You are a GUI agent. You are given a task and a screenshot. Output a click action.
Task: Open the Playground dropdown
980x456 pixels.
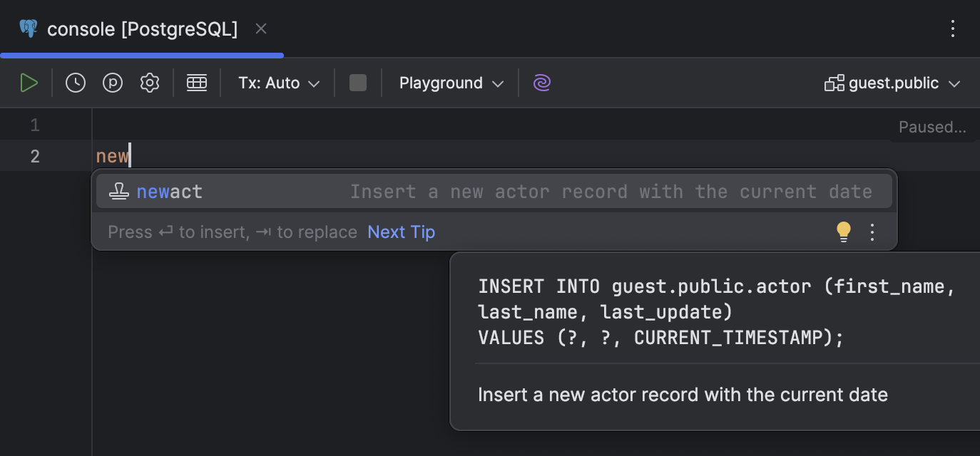coord(449,83)
